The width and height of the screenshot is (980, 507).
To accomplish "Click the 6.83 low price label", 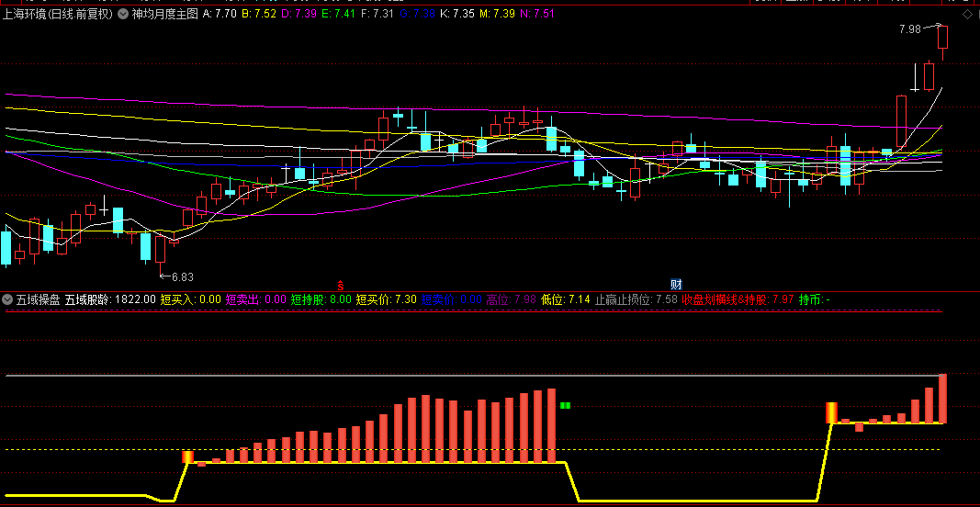I will point(183,277).
